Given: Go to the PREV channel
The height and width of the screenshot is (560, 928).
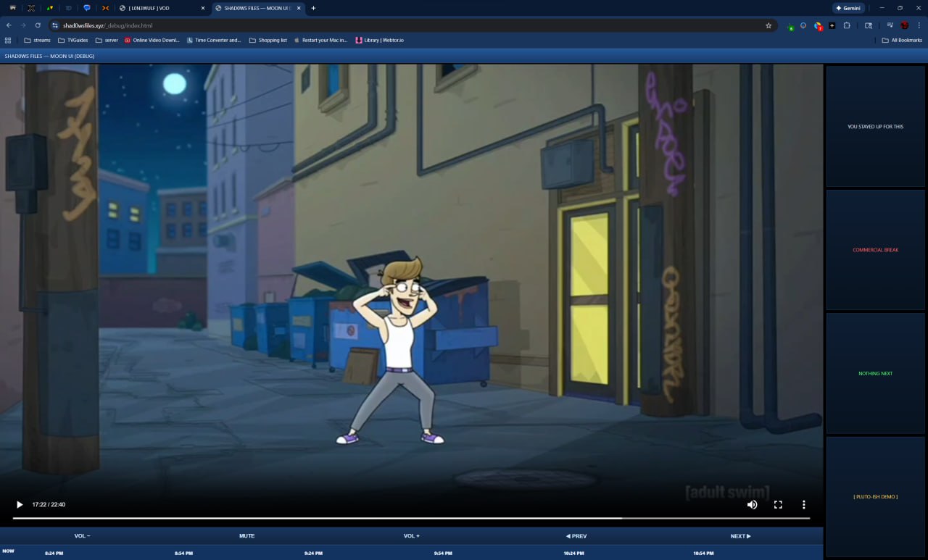Looking at the screenshot, I should click(576, 536).
